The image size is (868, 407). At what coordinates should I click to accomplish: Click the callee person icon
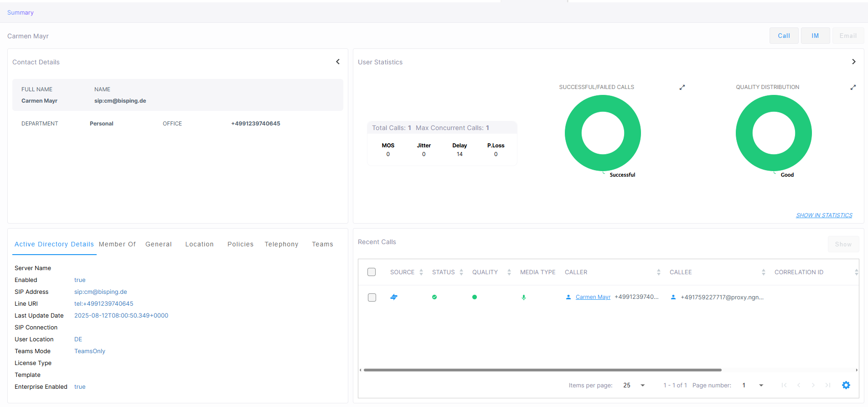pos(673,297)
